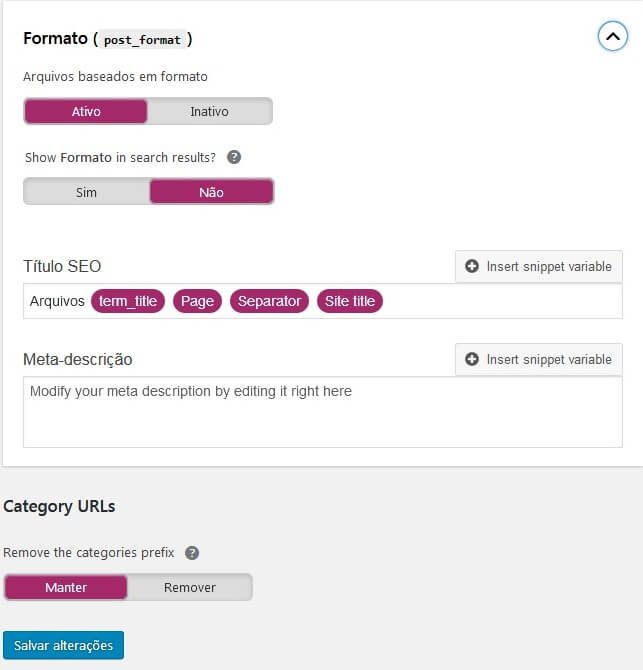This screenshot has width=643, height=670.
Task: Select Manter for categories prefix
Action: tap(66, 588)
